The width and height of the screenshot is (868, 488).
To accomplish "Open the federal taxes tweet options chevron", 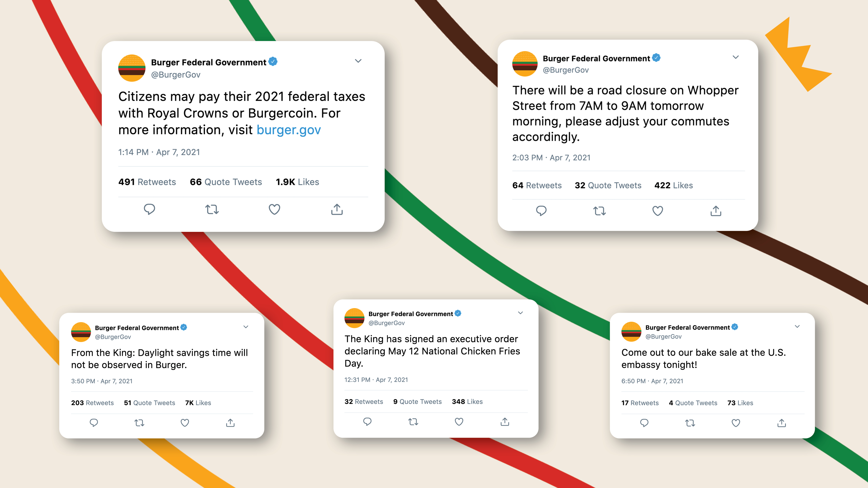I will pyautogui.click(x=358, y=61).
